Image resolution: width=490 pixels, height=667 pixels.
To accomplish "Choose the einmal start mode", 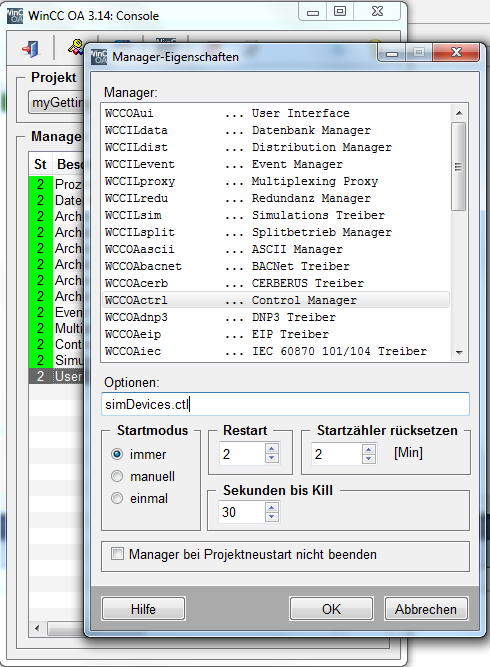I will pos(117,498).
